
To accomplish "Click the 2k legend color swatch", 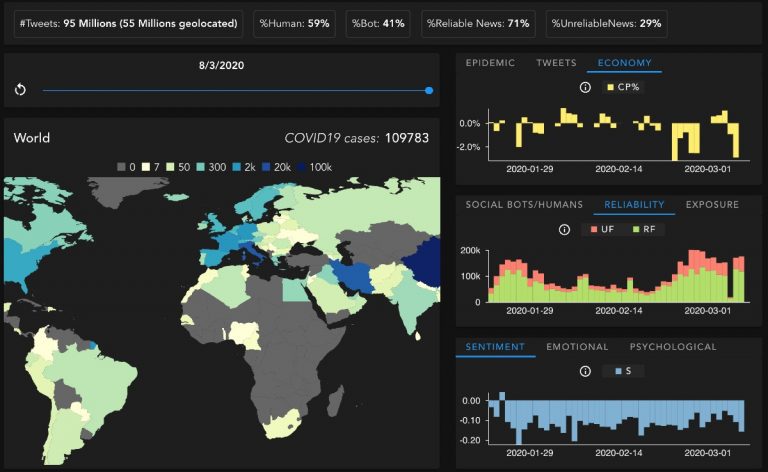I will [x=237, y=166].
